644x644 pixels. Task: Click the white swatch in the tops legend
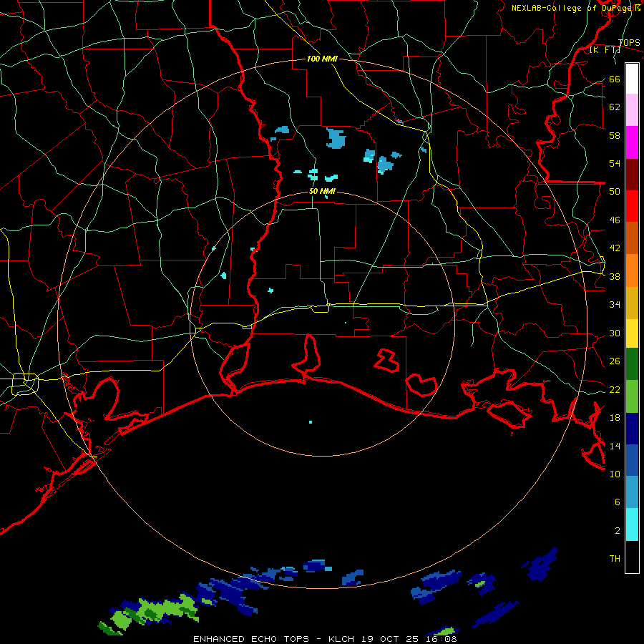click(632, 79)
